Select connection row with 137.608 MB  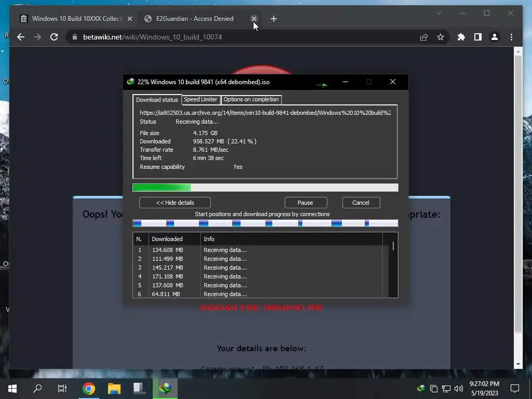click(x=258, y=285)
